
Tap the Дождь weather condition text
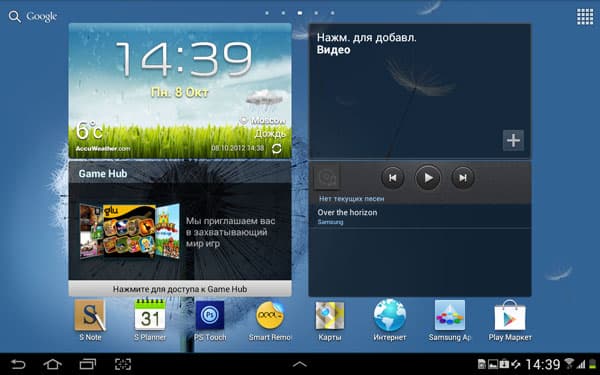(x=271, y=134)
